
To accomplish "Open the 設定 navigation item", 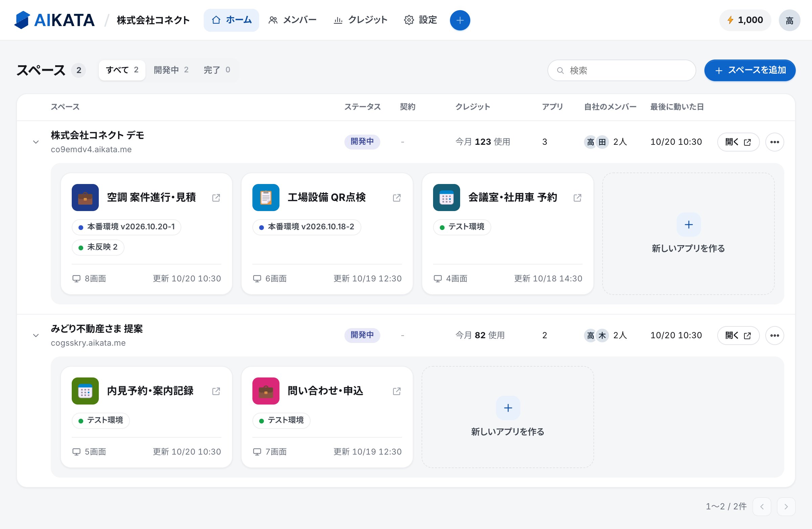I will (x=420, y=20).
